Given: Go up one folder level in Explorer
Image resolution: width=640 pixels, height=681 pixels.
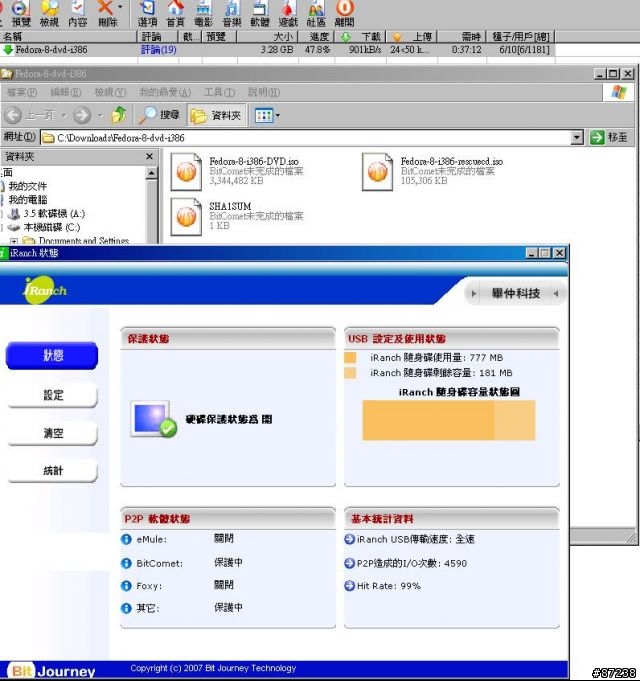Looking at the screenshot, I should click(119, 115).
